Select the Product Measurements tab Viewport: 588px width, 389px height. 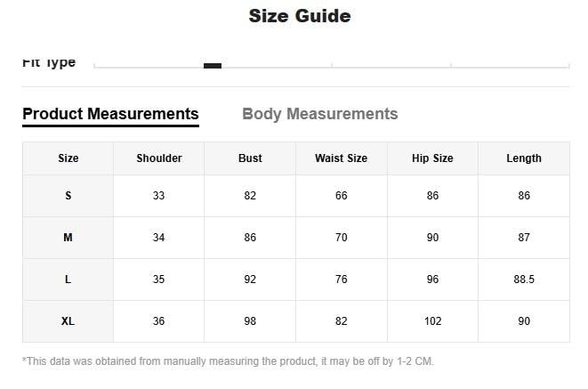pyautogui.click(x=110, y=114)
